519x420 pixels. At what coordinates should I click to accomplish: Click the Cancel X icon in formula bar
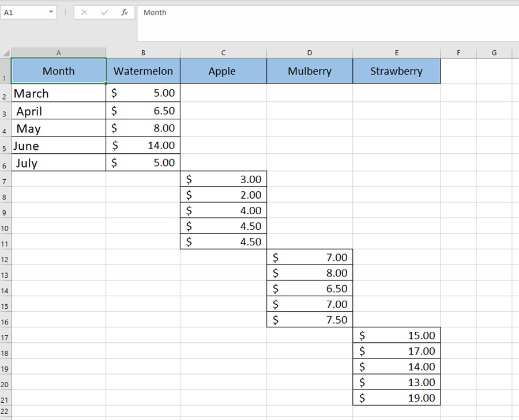pos(84,13)
